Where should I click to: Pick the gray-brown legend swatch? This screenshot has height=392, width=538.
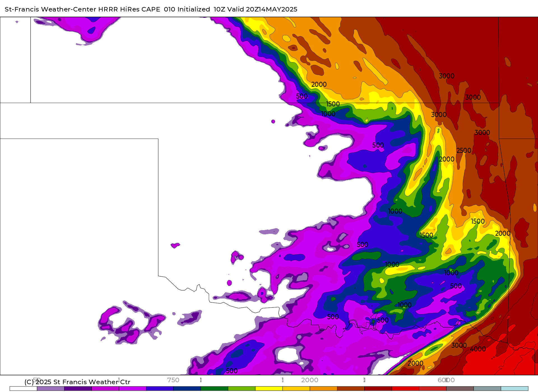(x=460, y=389)
